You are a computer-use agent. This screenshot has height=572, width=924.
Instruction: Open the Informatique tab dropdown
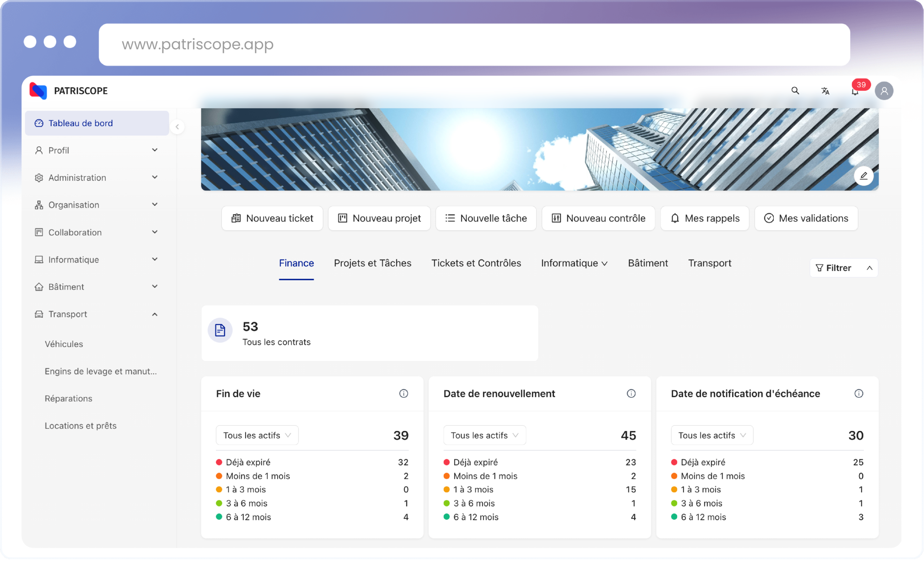tap(574, 263)
